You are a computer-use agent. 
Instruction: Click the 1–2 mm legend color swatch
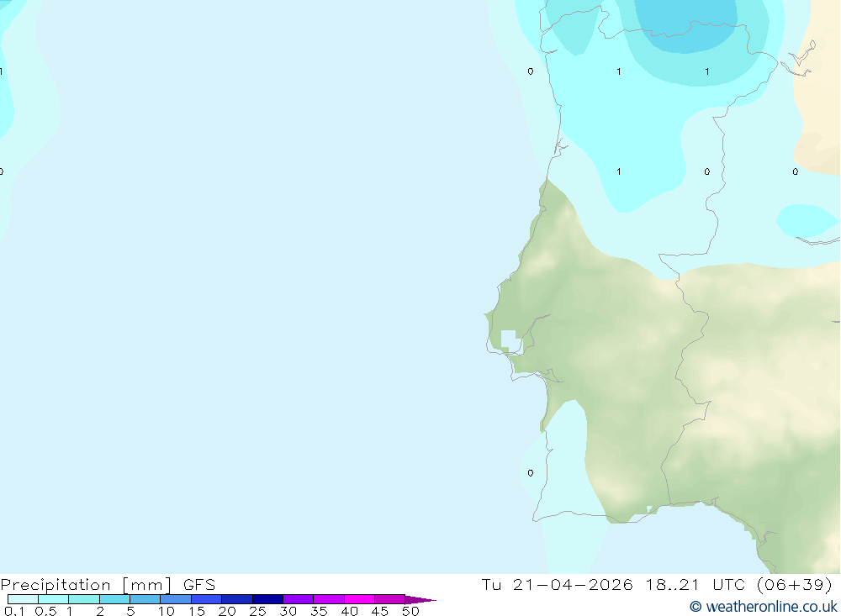tap(84, 599)
